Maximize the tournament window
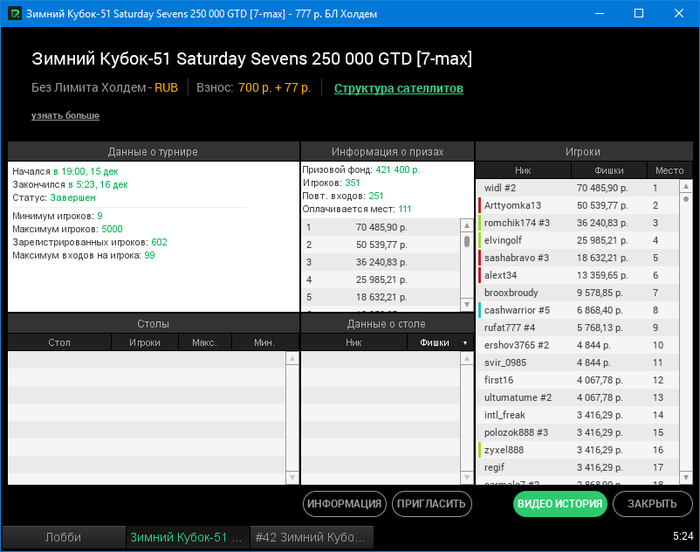The image size is (700, 552). [x=639, y=13]
